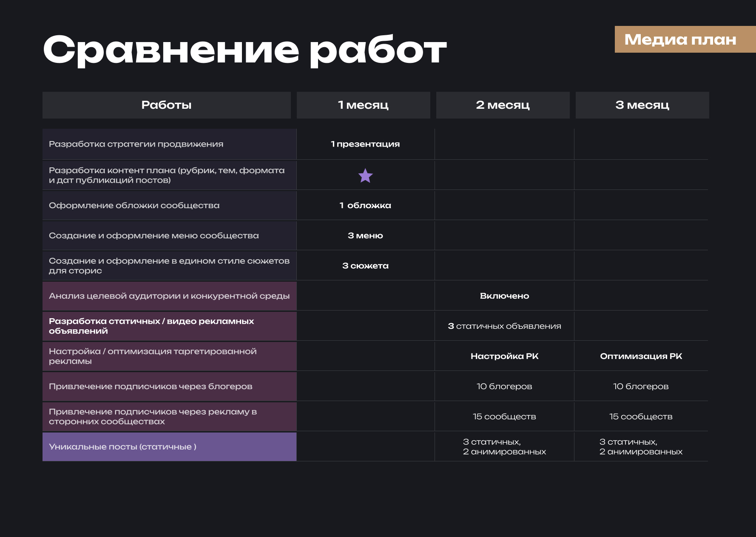This screenshot has width=756, height=537.
Task: Click the 'Включено' cell
Action: 504,296
